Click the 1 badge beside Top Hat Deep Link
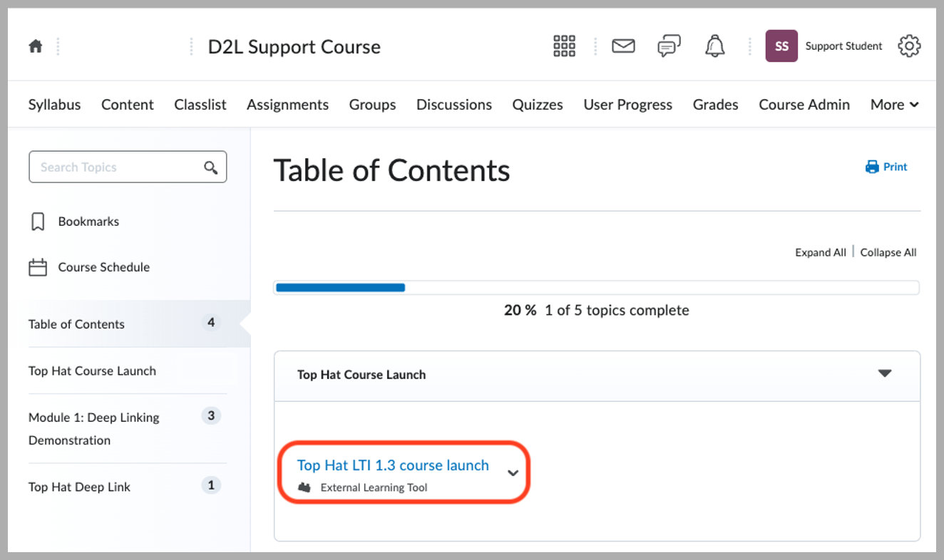Viewport: 944px width, 560px height. click(x=211, y=485)
